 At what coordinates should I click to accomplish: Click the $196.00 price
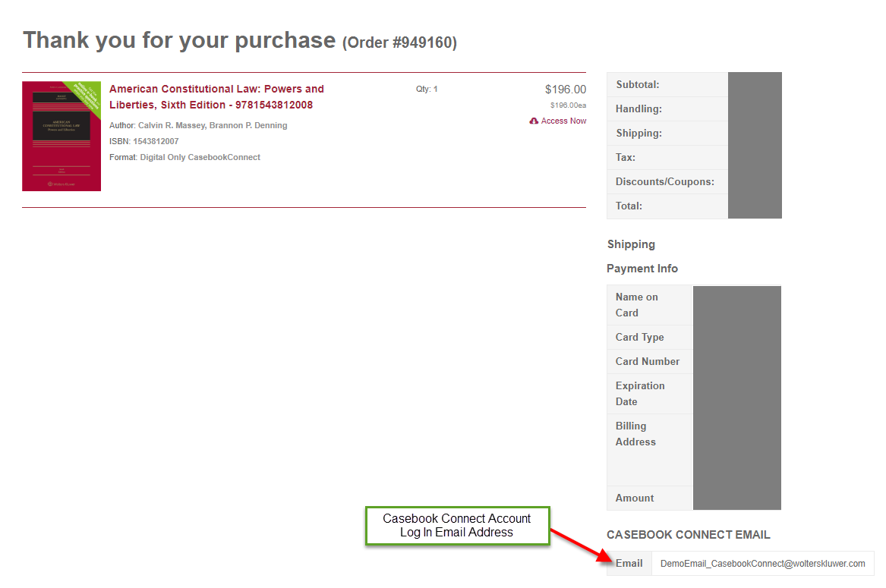pos(566,90)
